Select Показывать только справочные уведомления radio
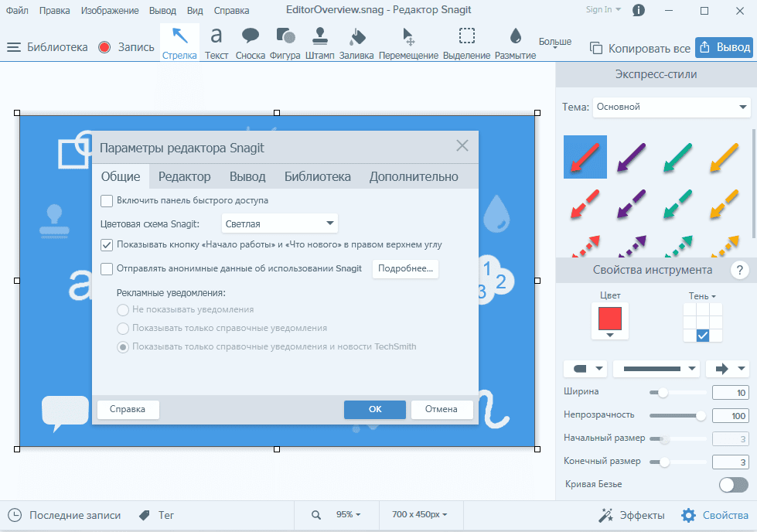 (123, 329)
